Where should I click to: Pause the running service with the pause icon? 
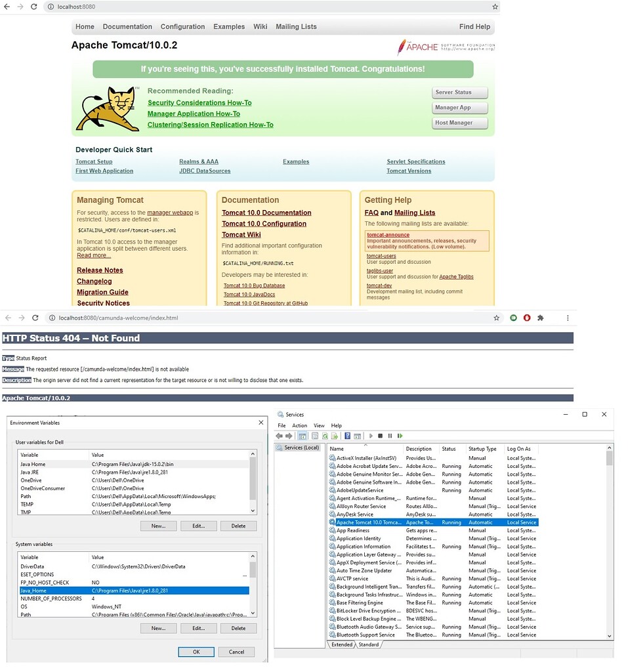point(390,435)
